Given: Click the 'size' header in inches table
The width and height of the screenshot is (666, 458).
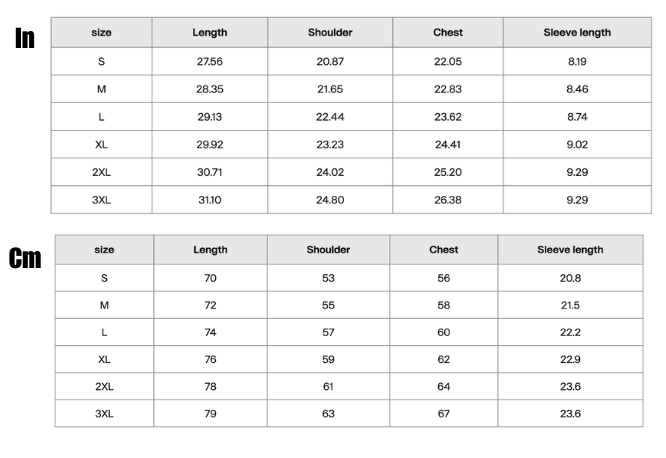Looking at the screenshot, I should [102, 32].
